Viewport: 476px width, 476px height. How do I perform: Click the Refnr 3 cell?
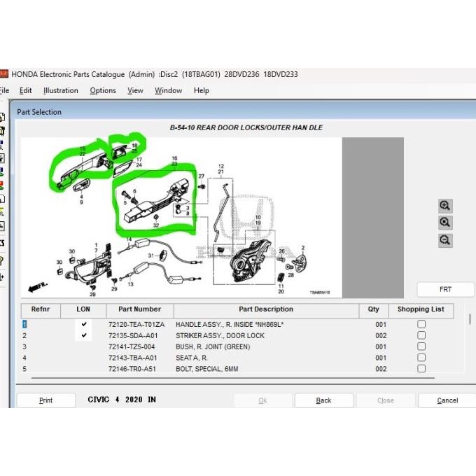pos(24,346)
